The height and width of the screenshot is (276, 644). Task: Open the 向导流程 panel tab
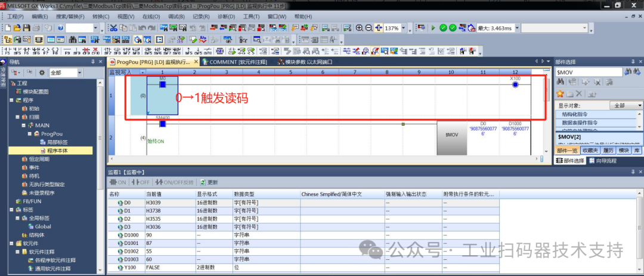tap(602, 160)
